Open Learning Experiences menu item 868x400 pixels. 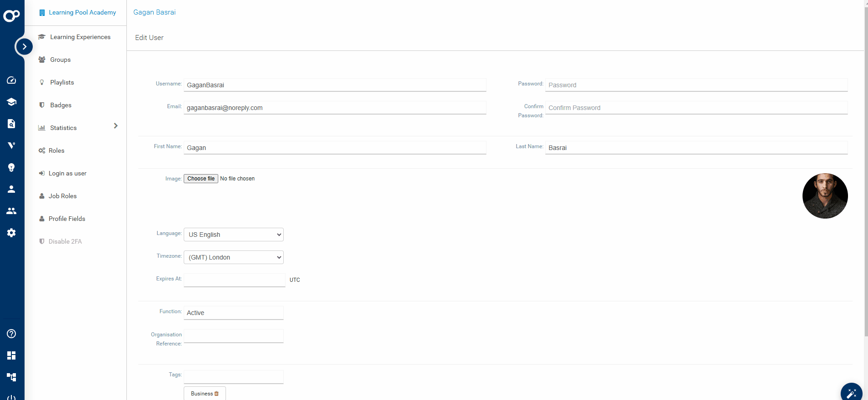pos(80,37)
